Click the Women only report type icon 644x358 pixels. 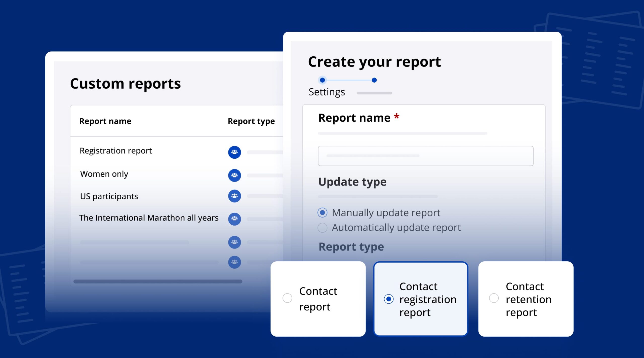point(234,175)
